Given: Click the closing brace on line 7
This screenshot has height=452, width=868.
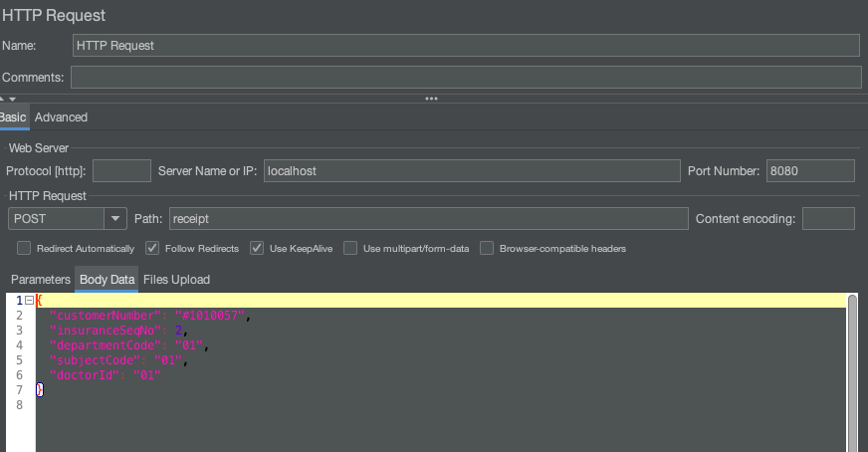Looking at the screenshot, I should (39, 390).
